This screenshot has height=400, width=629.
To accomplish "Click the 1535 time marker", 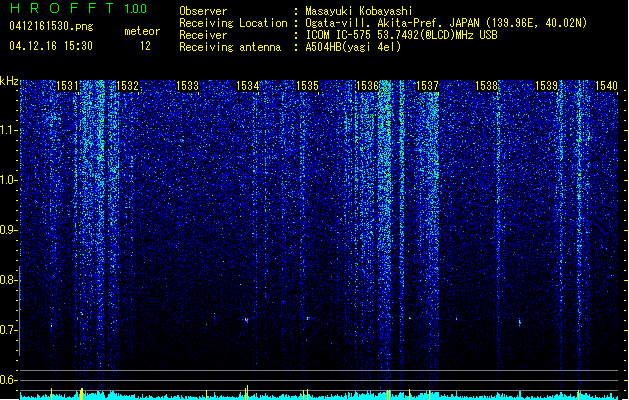I will pos(307,86).
